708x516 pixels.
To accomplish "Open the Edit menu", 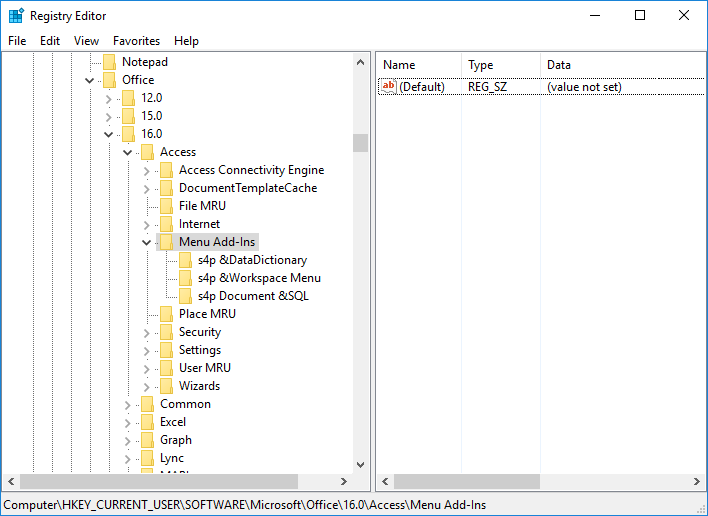I will pyautogui.click(x=50, y=41).
